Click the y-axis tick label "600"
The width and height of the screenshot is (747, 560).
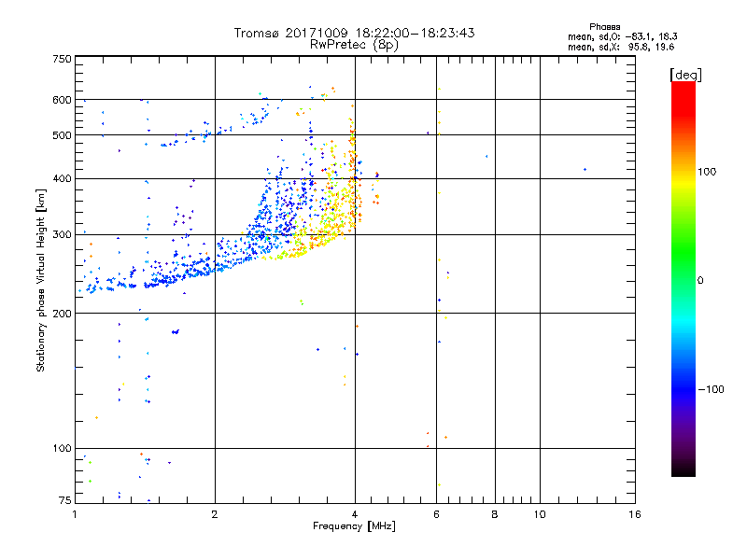(x=62, y=100)
